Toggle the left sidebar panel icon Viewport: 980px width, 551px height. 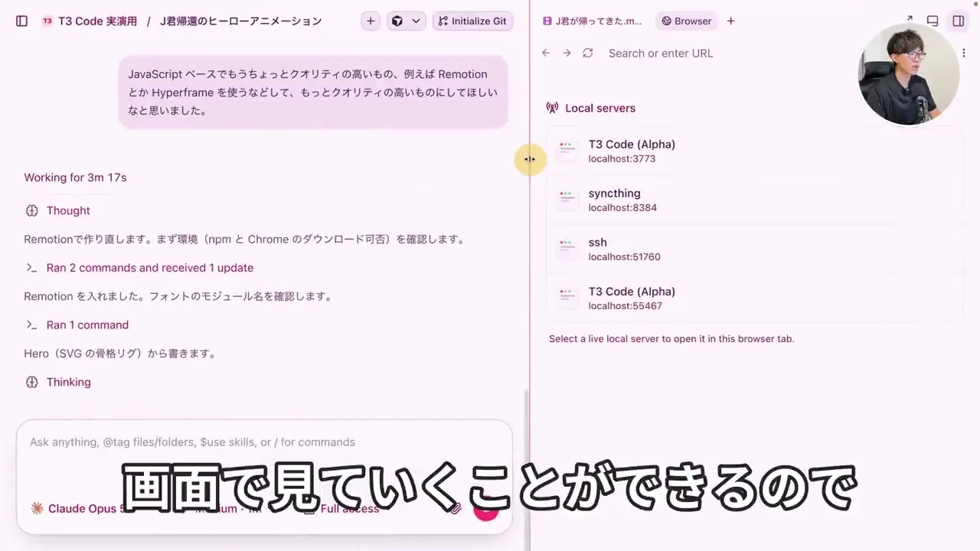tap(21, 21)
